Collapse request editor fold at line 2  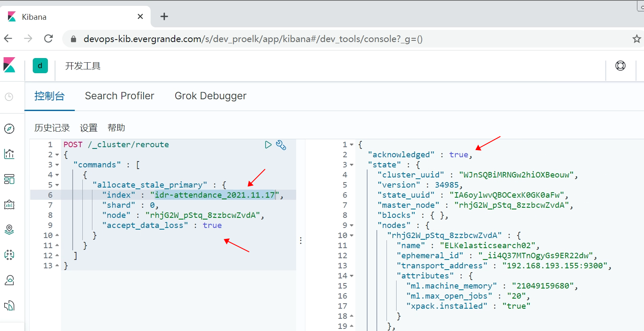click(57, 155)
